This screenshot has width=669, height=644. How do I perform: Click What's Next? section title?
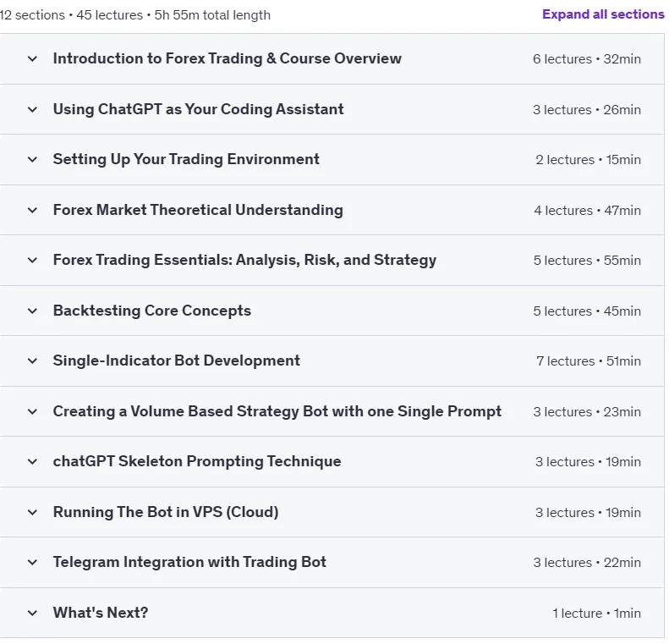(101, 613)
